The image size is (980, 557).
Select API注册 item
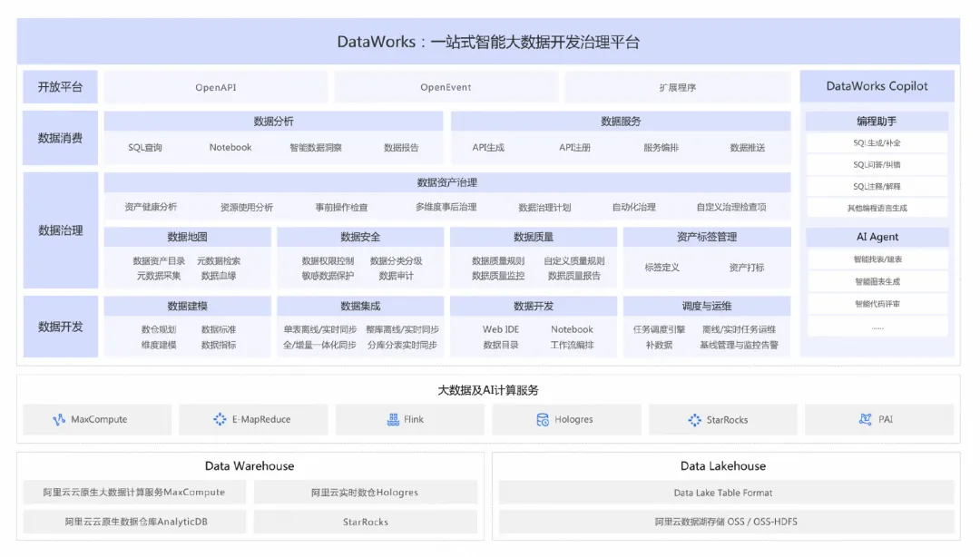[574, 148]
